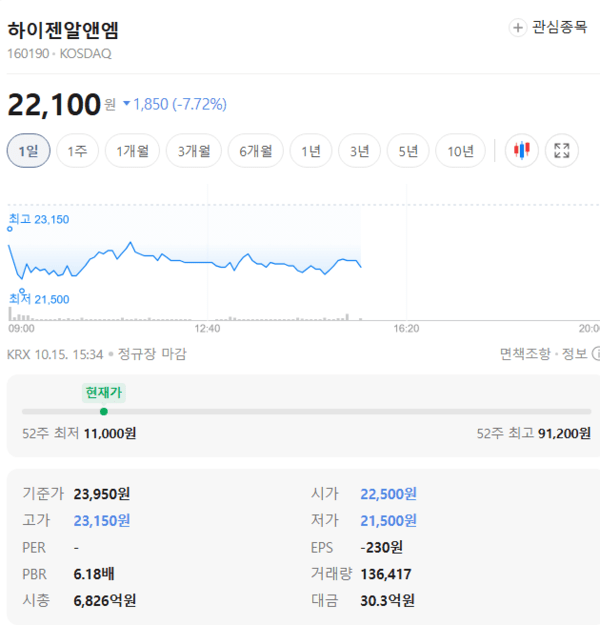Select the 1일 period tab
The height and width of the screenshot is (625, 600).
point(29,151)
